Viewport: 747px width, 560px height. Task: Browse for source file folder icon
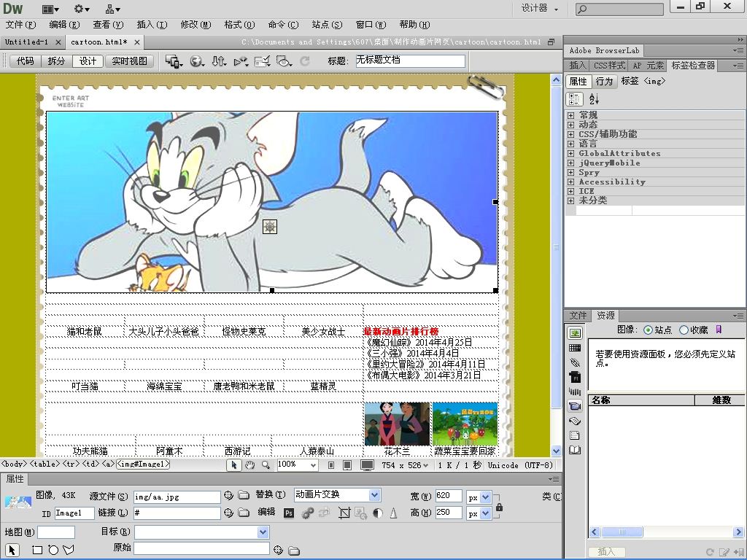coord(244,496)
